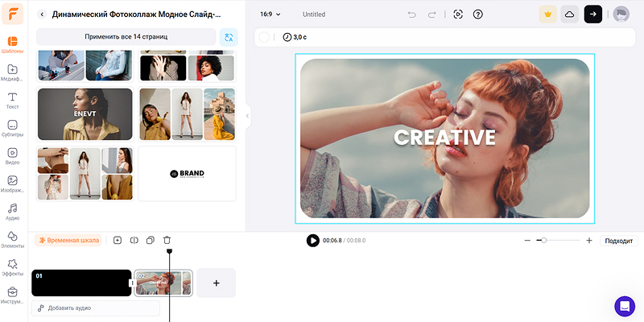The image size is (644, 322).
Task: Click the preview video icon
Action: click(458, 14)
